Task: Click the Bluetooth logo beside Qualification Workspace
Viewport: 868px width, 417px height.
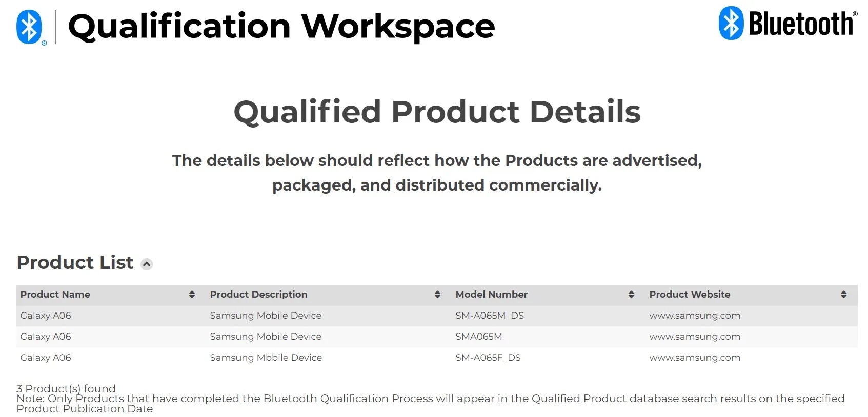Action: (x=29, y=27)
